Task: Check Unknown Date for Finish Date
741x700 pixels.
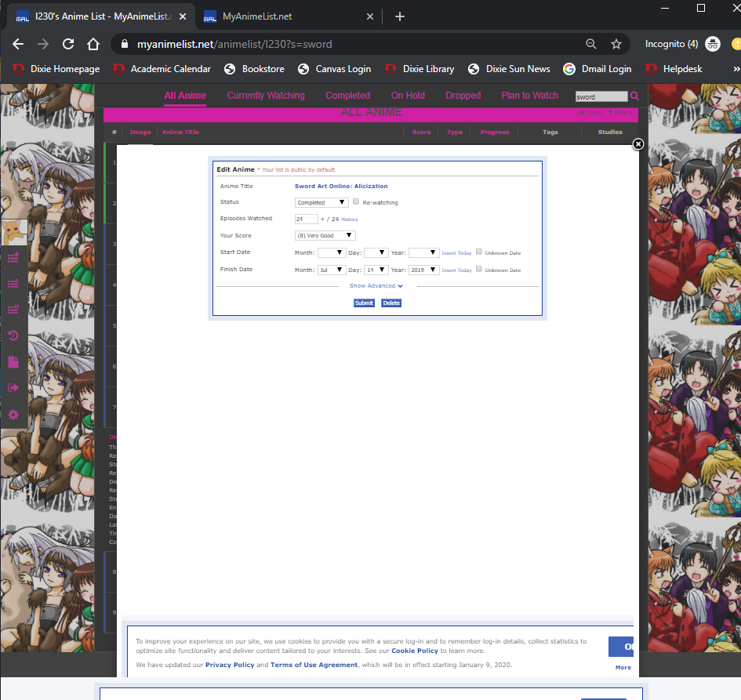Action: click(x=479, y=270)
